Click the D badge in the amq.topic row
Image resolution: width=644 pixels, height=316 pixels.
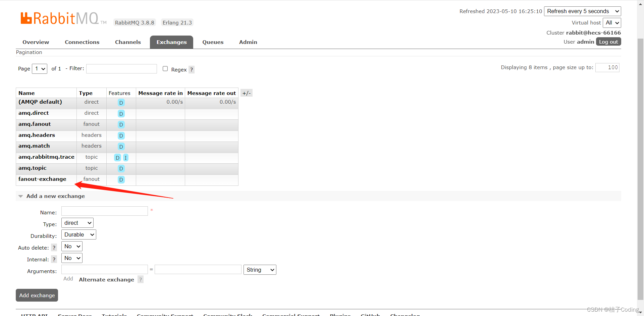coord(121,168)
